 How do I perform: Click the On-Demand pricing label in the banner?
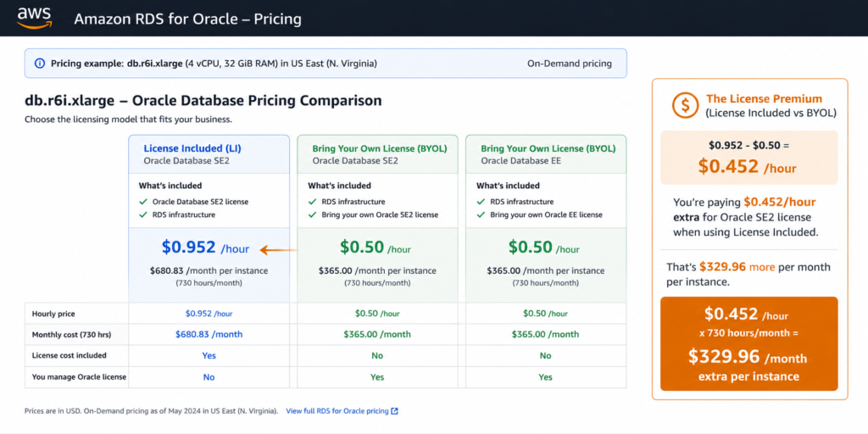pyautogui.click(x=569, y=64)
